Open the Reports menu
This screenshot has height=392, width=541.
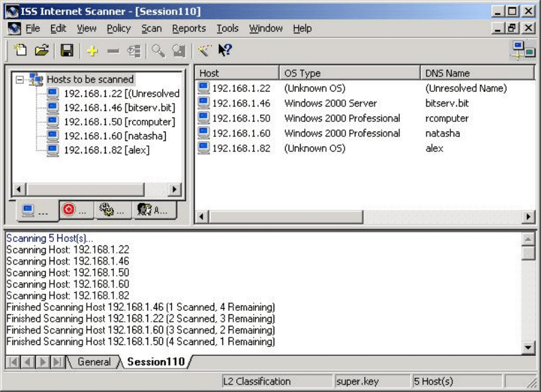(189, 29)
